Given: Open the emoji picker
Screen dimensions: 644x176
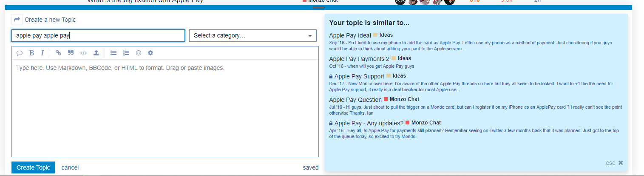Looking at the screenshot, I should 138,53.
